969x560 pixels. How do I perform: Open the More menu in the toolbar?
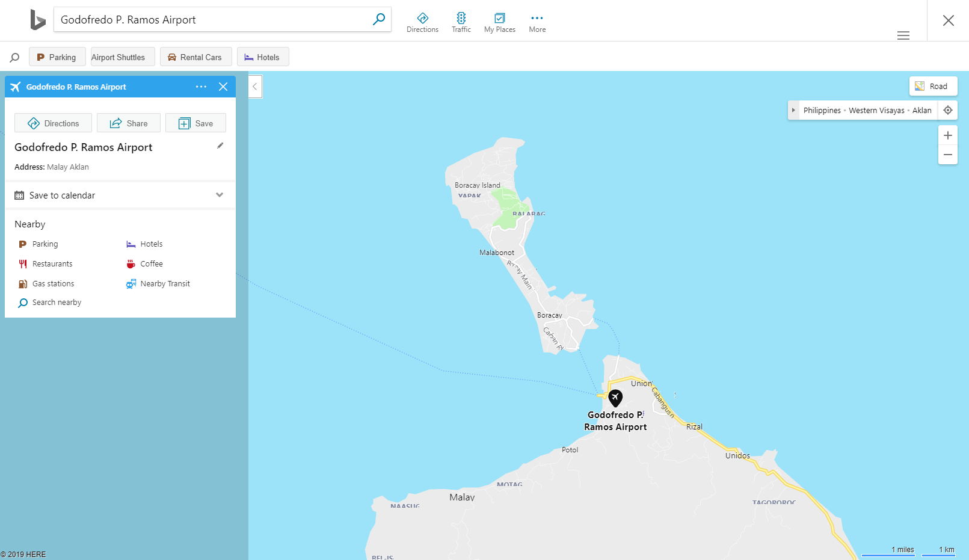[x=537, y=22]
